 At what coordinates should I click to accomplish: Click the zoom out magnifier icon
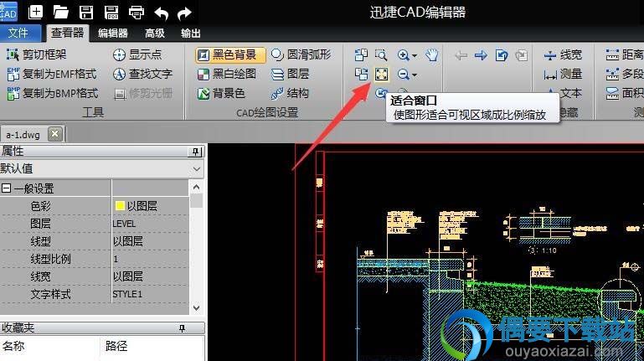pos(404,75)
